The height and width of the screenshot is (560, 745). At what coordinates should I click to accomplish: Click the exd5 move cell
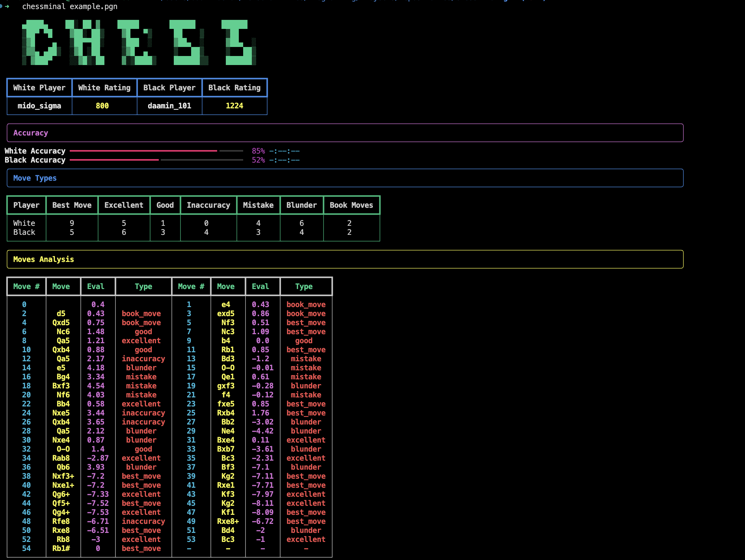click(x=226, y=314)
